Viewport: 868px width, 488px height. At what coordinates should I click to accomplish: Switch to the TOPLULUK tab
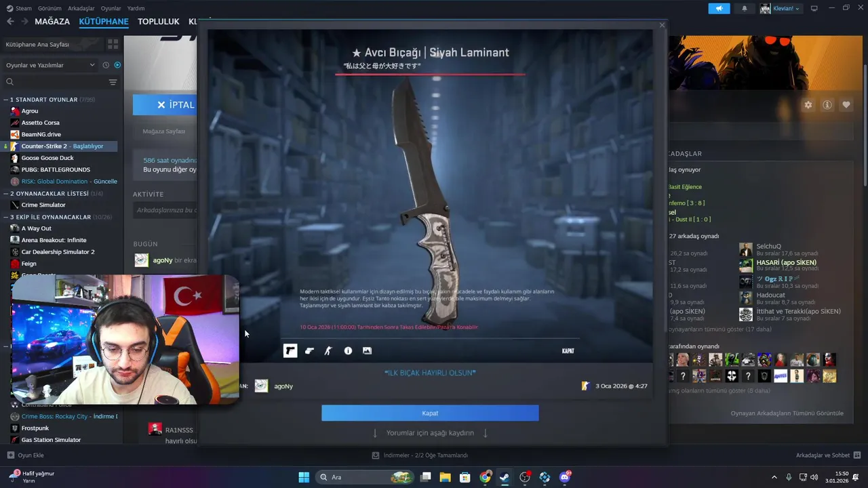click(x=159, y=22)
